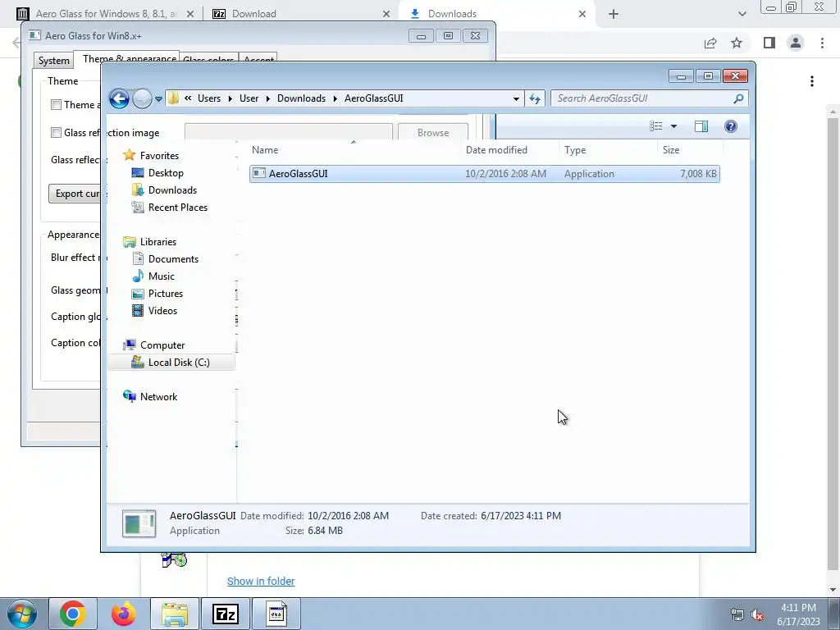840x630 pixels.
Task: Open Videos library
Action: pyautogui.click(x=162, y=311)
